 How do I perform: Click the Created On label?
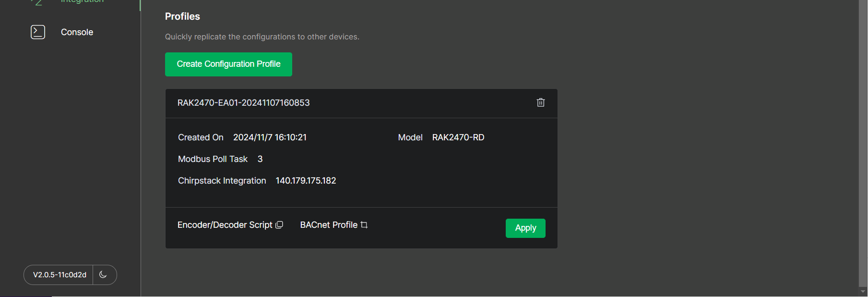201,137
